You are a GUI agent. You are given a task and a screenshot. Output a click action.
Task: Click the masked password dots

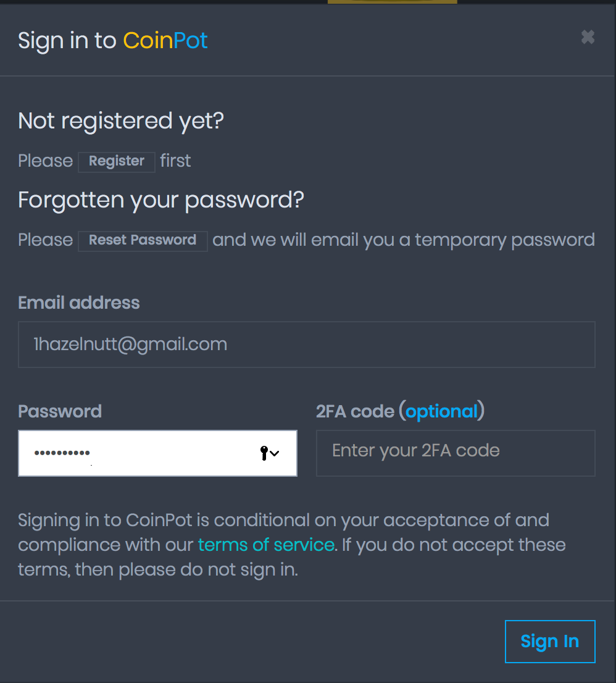[62, 453]
